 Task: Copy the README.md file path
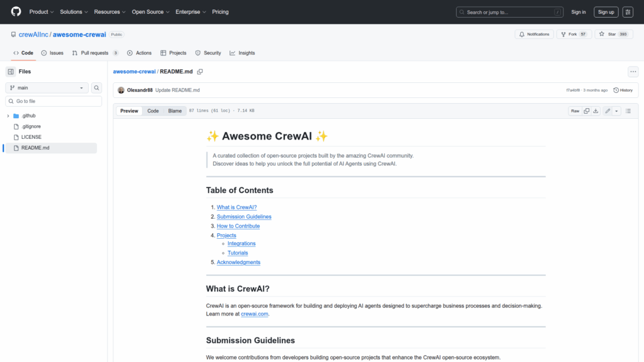coord(200,72)
